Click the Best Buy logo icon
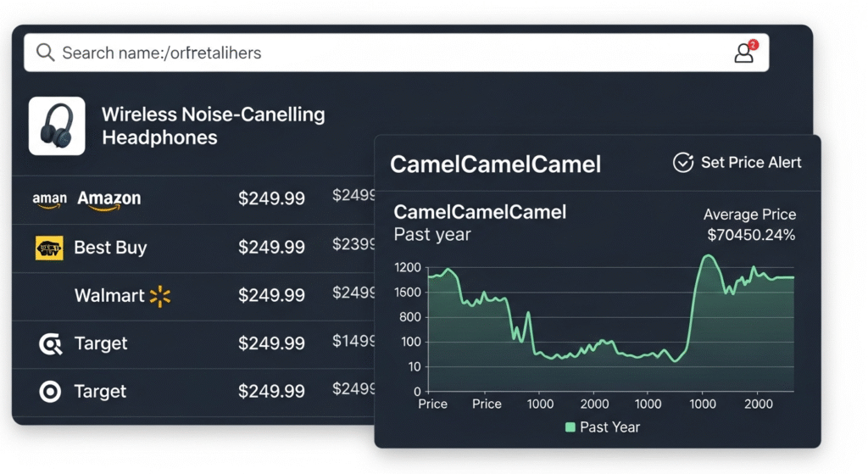This screenshot has height=474, width=868. point(49,248)
